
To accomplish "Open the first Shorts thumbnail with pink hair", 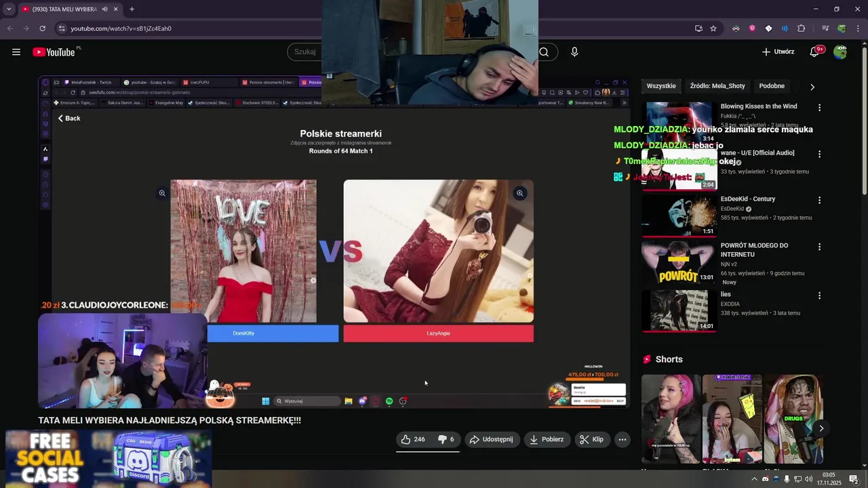I will pyautogui.click(x=671, y=419).
